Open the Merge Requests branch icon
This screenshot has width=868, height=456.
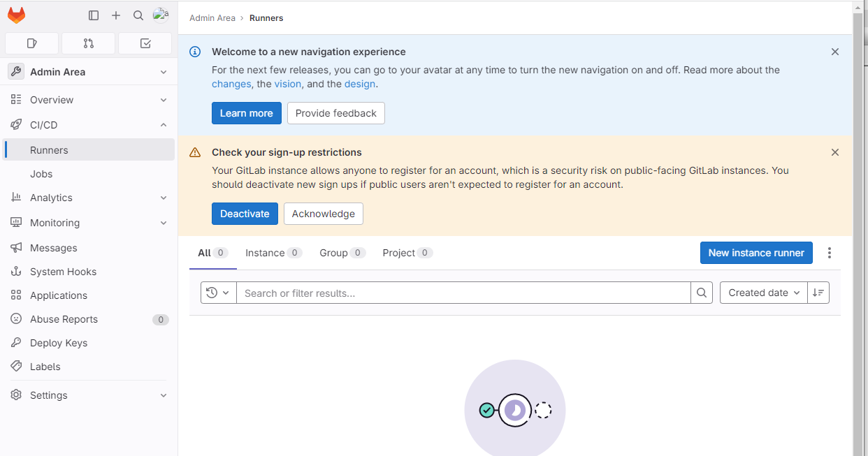coord(88,43)
